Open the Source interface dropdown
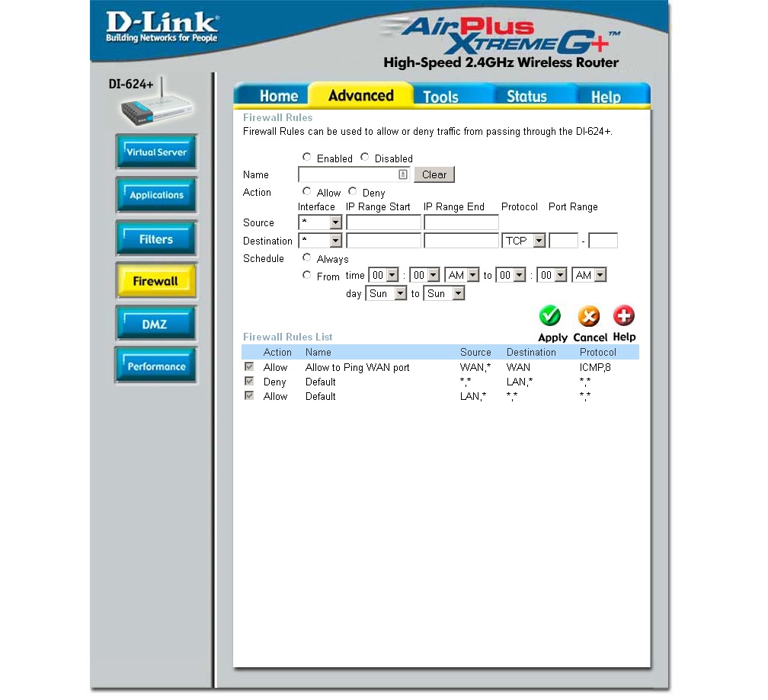Viewport: 768px width, 700px height. pyautogui.click(x=320, y=222)
